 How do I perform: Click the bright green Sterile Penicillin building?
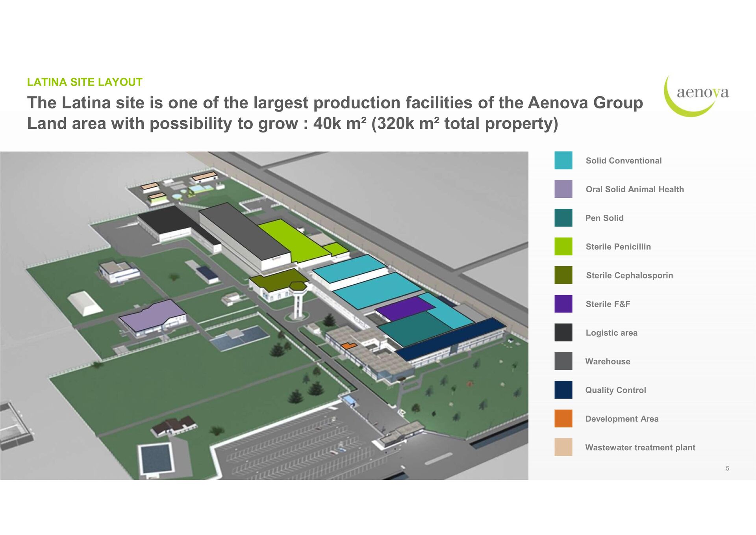pos(295,242)
